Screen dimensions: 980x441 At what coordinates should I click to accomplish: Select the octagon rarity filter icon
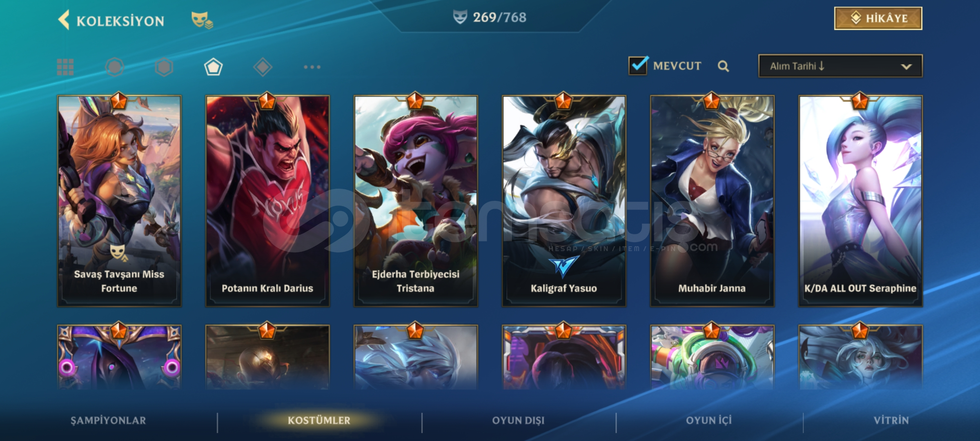coord(115,67)
